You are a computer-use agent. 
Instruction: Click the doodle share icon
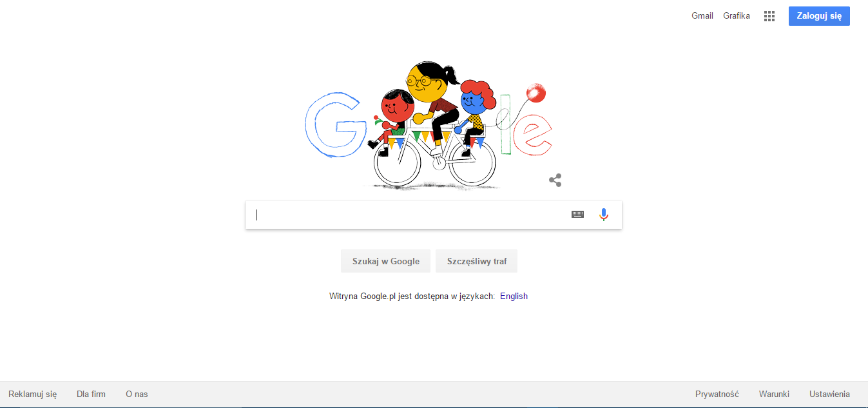555,180
